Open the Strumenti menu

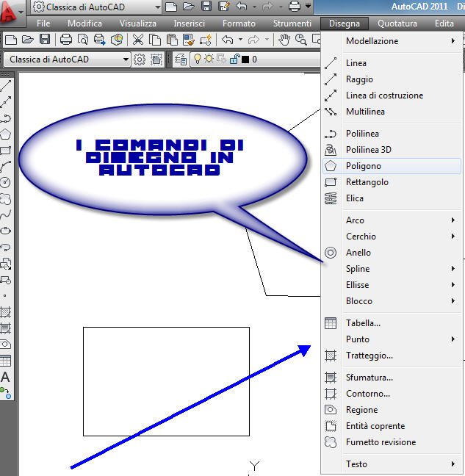point(292,24)
